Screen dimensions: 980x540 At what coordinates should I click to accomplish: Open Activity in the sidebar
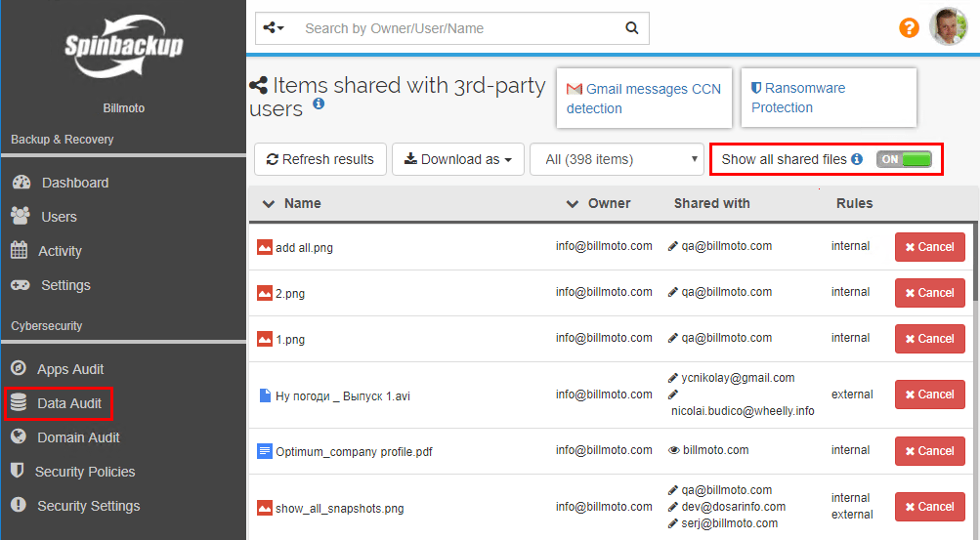pos(60,251)
